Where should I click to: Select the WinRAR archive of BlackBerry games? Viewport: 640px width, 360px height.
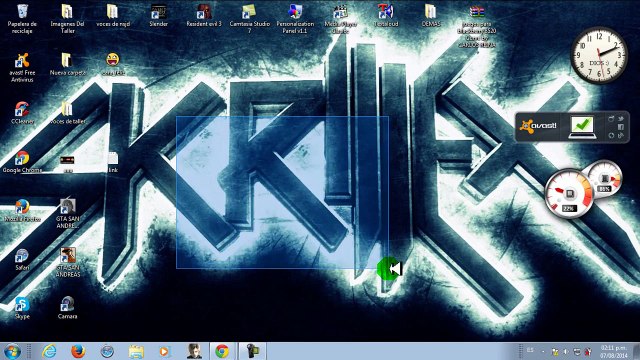pyautogui.click(x=476, y=26)
